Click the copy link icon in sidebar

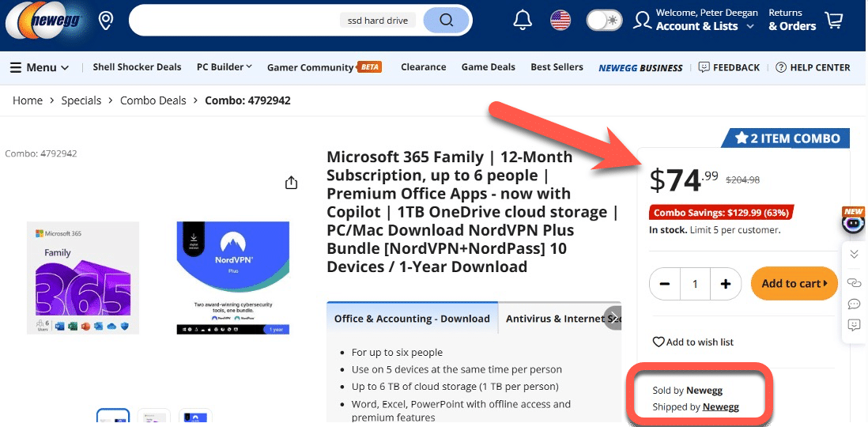(854, 282)
